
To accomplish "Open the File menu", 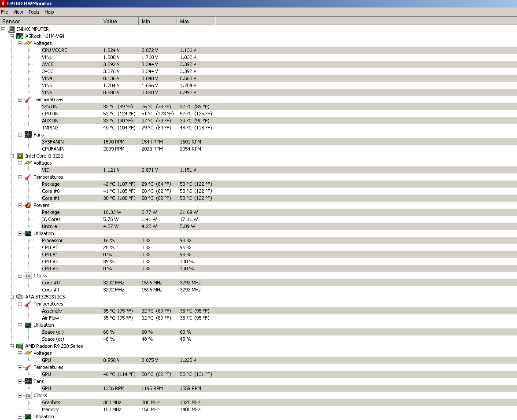I will (4, 12).
